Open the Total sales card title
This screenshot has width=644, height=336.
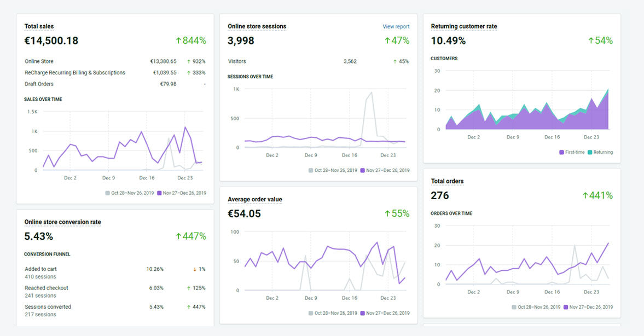(39, 26)
